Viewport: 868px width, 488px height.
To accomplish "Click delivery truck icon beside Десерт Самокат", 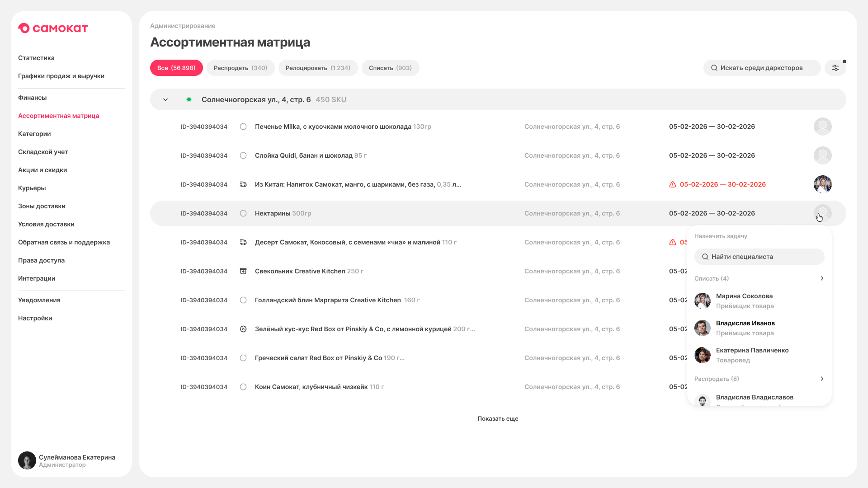I will pos(243,242).
